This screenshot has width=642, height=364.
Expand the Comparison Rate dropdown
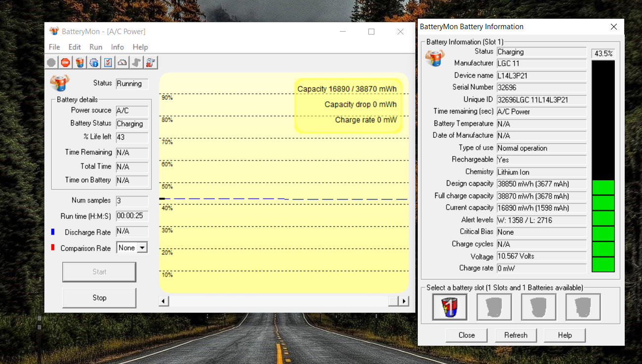[x=142, y=248]
